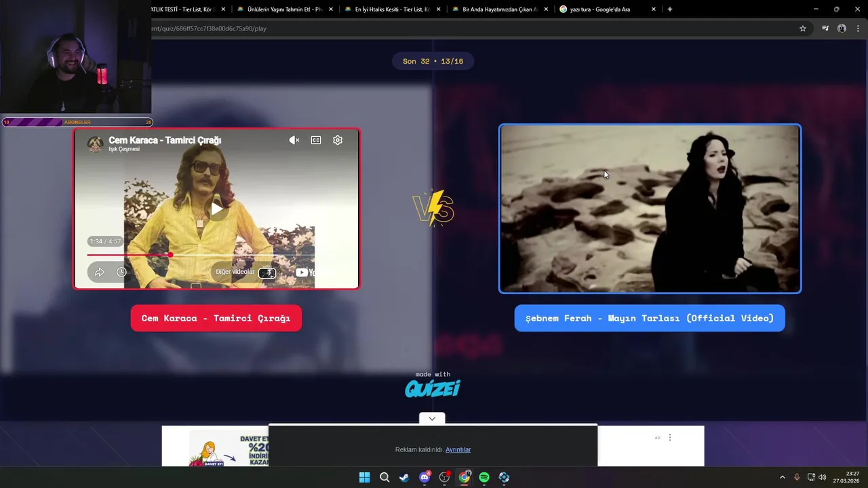Click the Işık Çeşmesi channel name
The width and height of the screenshot is (868, 488).
[x=124, y=149]
